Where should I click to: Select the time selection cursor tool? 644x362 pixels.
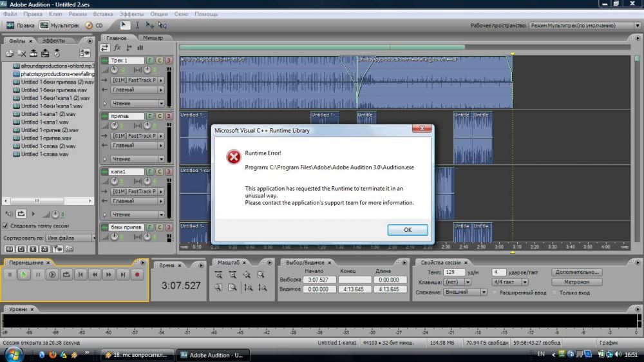[137, 25]
